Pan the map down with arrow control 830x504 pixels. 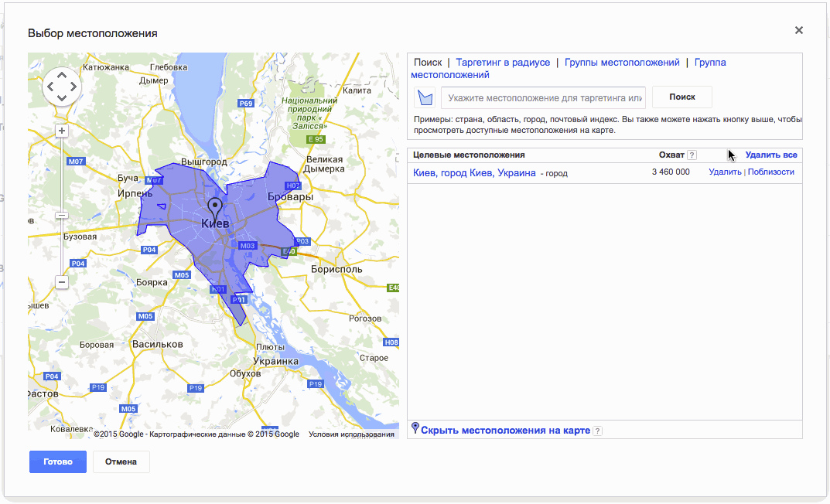click(x=62, y=98)
